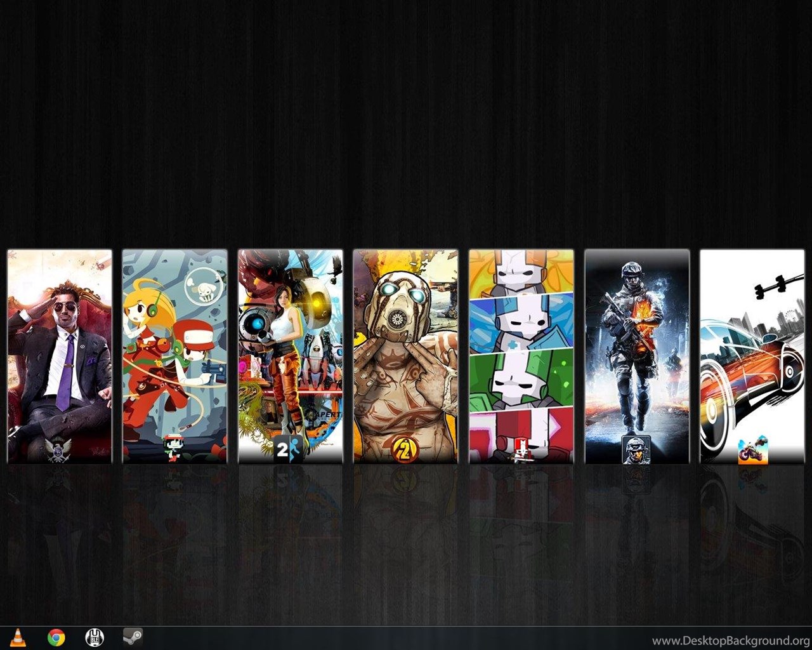Launch Battlefield 3 via the soldier face icon
The height and width of the screenshot is (650, 812).
coord(636,449)
